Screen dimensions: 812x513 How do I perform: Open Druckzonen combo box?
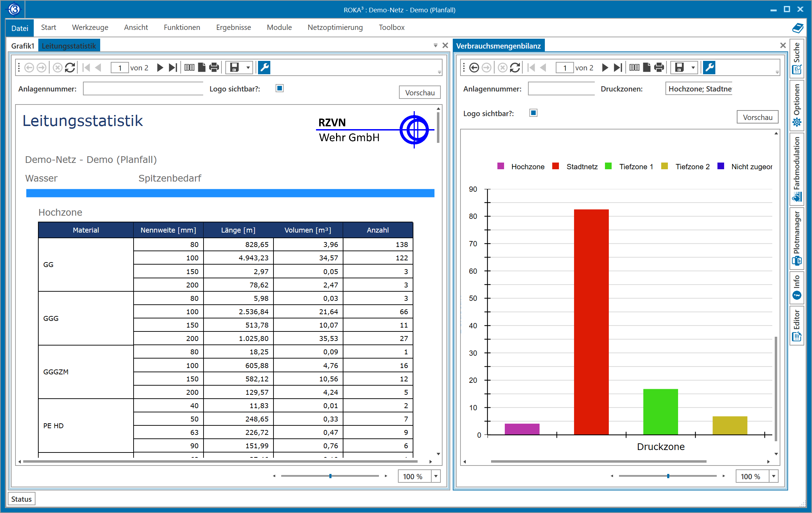[700, 89]
